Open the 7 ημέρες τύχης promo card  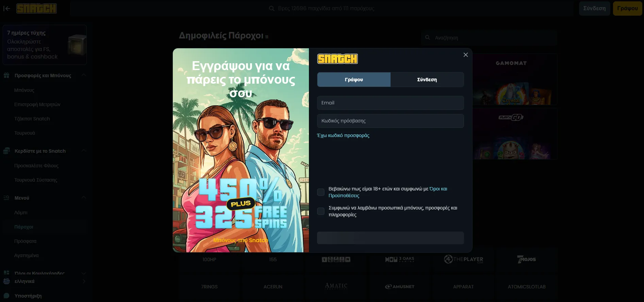pyautogui.click(x=45, y=45)
